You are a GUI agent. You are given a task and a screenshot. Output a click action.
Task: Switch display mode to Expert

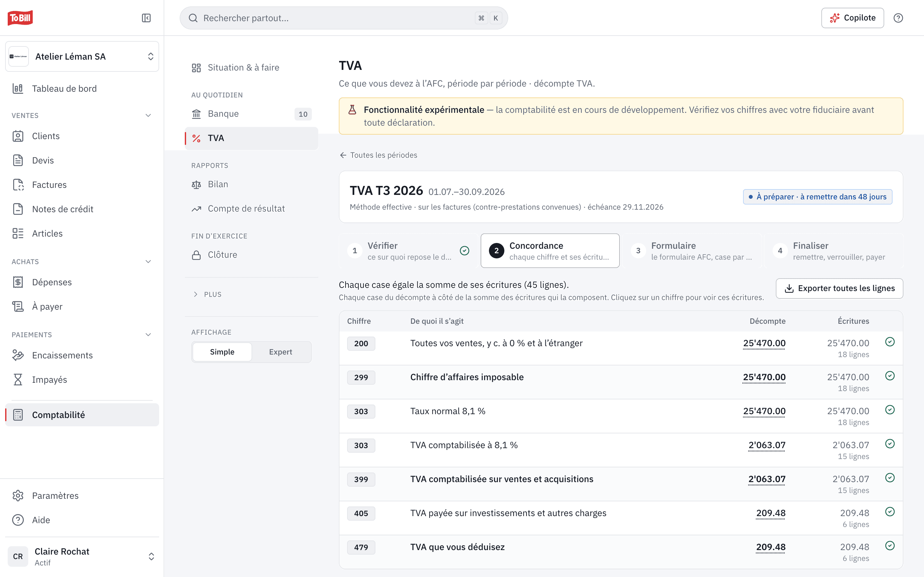point(281,352)
